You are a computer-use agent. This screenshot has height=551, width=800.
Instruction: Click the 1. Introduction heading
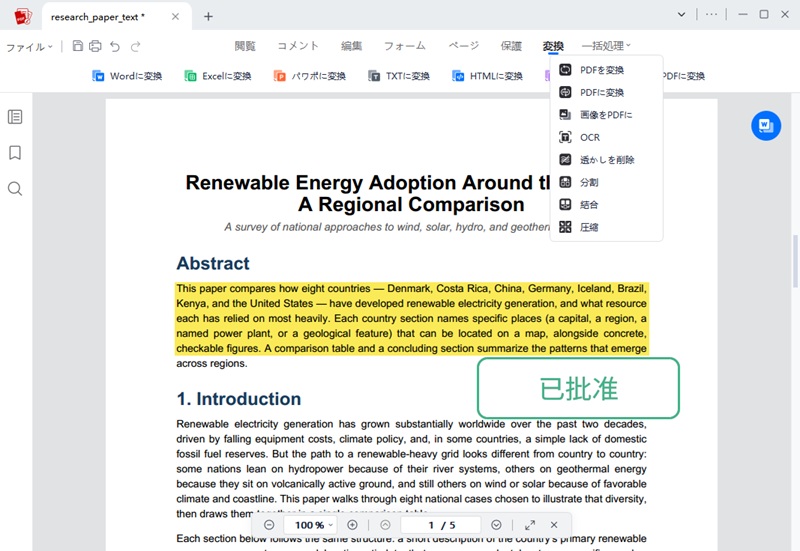239,399
